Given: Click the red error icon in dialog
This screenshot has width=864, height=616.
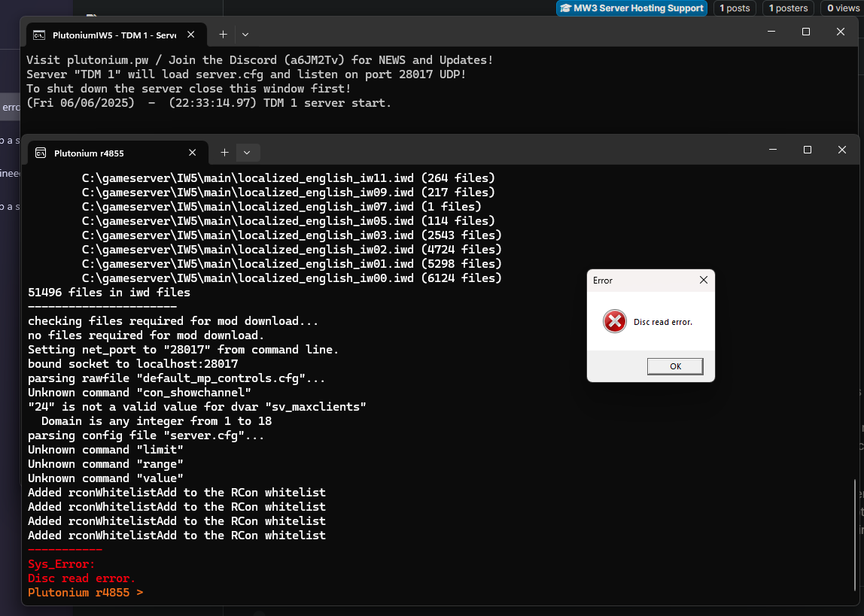Looking at the screenshot, I should coord(614,321).
